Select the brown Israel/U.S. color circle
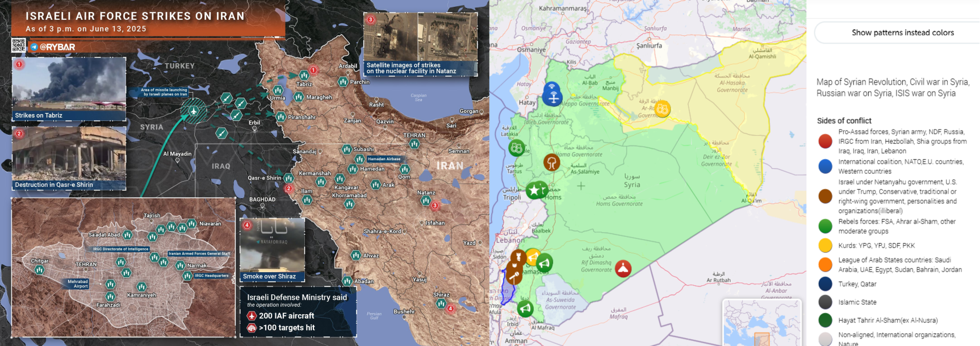The image size is (980, 346). point(826,196)
